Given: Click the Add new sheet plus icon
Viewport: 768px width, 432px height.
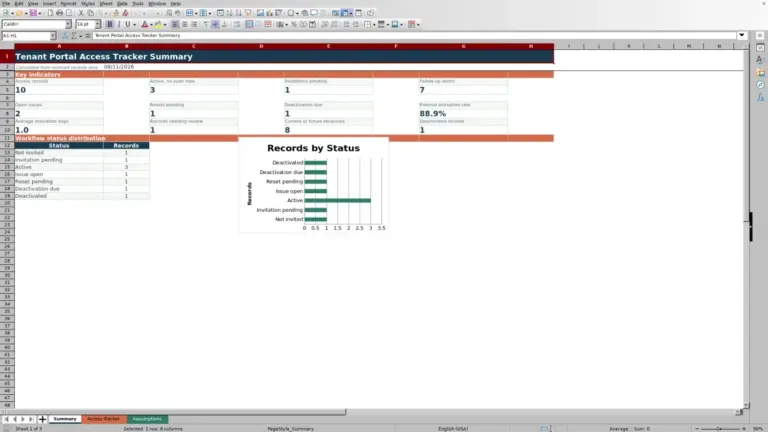Looking at the screenshot, I should (42, 419).
